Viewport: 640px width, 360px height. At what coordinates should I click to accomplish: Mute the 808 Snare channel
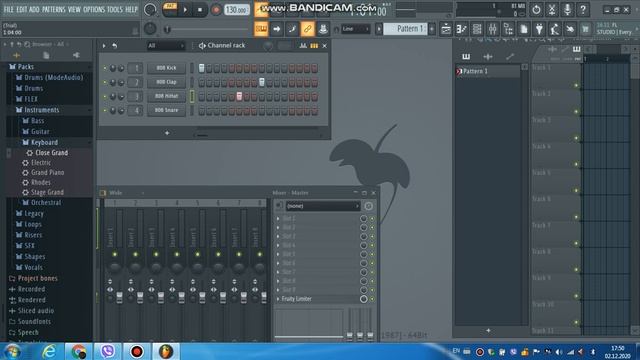tap(105, 111)
